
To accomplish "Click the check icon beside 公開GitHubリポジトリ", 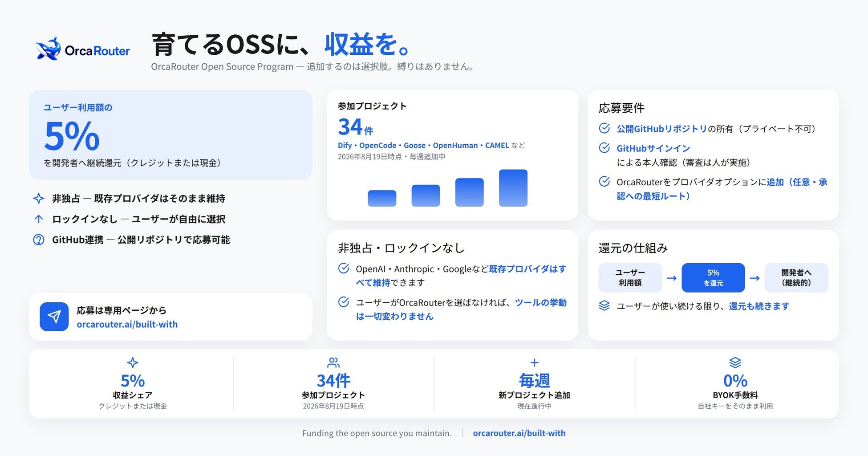I will (x=604, y=128).
